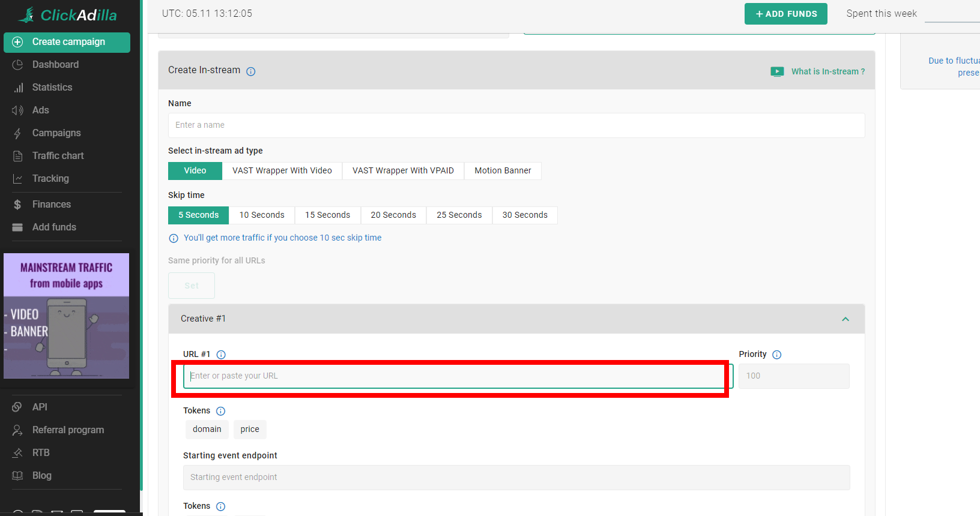Switch ad type to VAST Wrapper With Video
The width and height of the screenshot is (980, 516).
point(282,171)
